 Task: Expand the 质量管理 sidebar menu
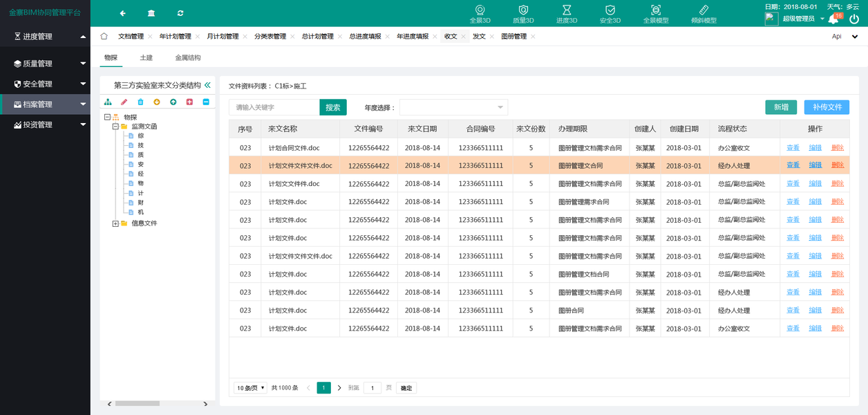pyautogui.click(x=45, y=63)
